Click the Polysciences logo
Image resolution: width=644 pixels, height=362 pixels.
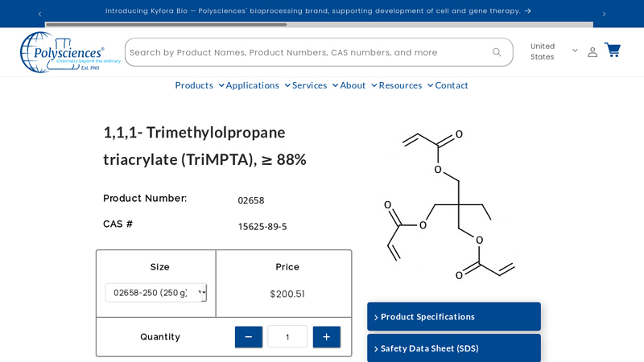pos(70,52)
